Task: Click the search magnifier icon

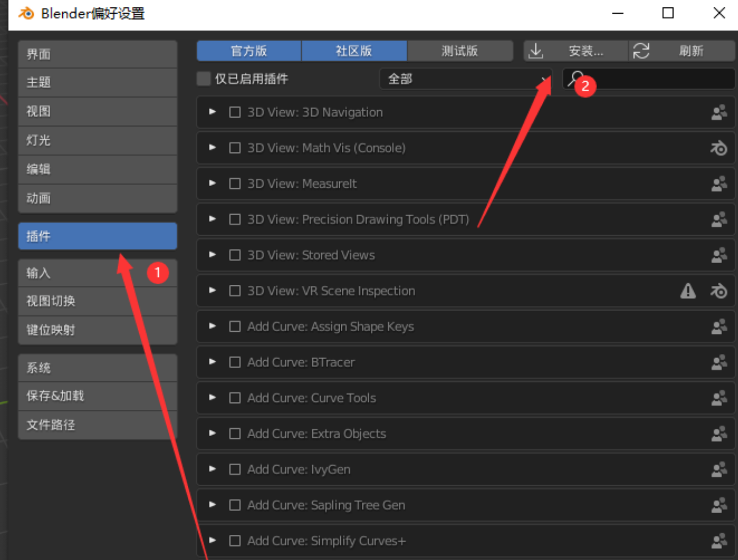Action: coord(575,78)
